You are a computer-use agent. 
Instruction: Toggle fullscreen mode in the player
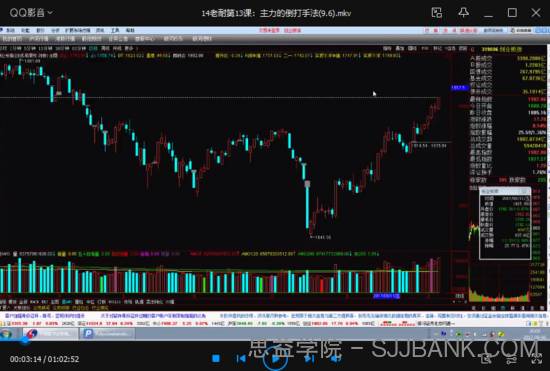pos(537,359)
